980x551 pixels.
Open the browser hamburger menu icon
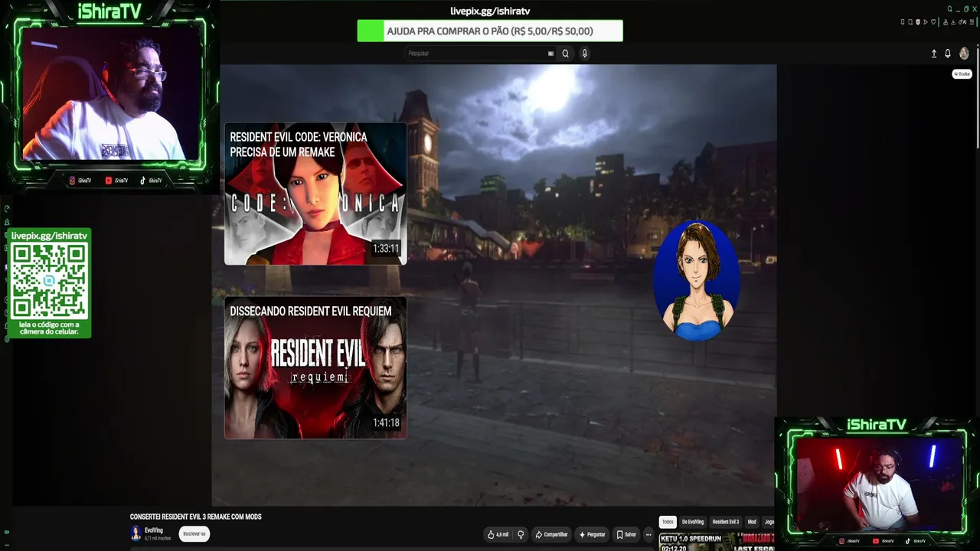pyautogui.click(x=971, y=22)
